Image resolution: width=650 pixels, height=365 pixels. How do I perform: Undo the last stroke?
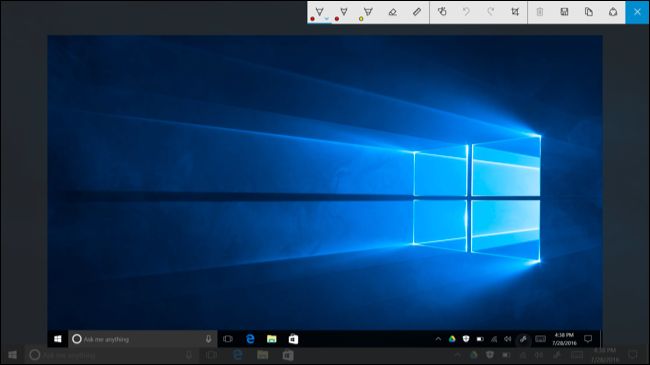pos(466,12)
